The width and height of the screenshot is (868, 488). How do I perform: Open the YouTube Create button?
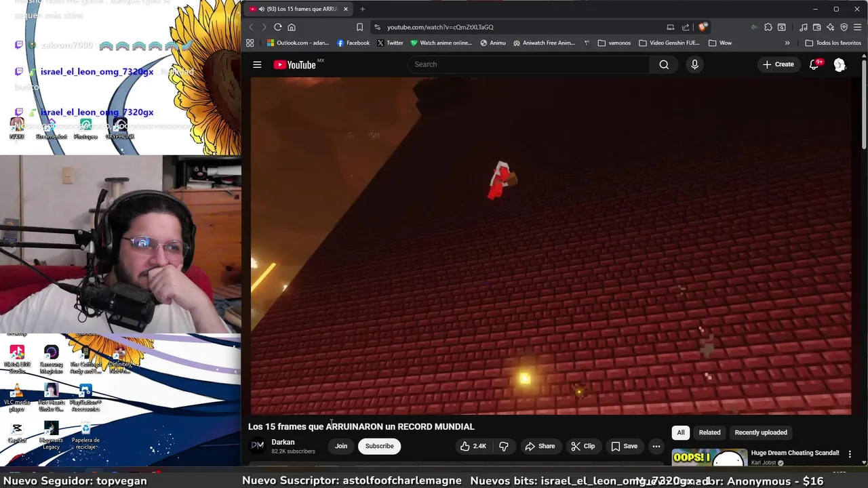[x=778, y=64]
